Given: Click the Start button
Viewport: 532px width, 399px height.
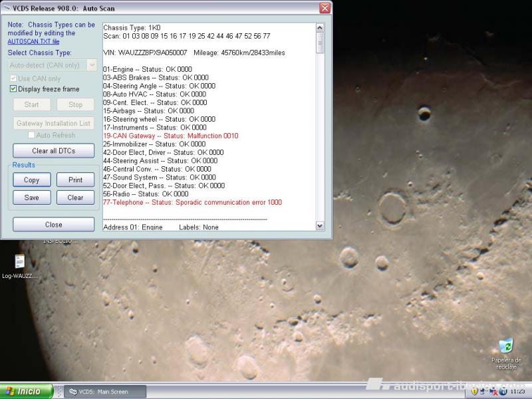Looking at the screenshot, I should tap(32, 104).
